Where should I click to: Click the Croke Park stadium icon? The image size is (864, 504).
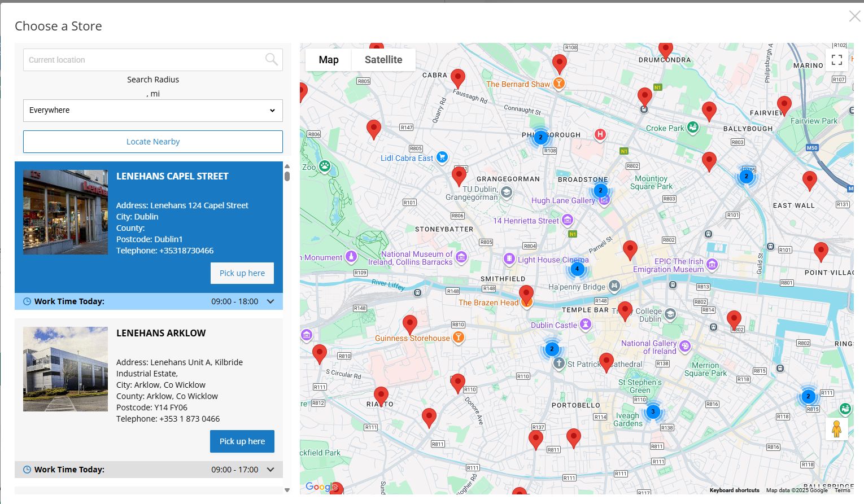[x=693, y=128]
